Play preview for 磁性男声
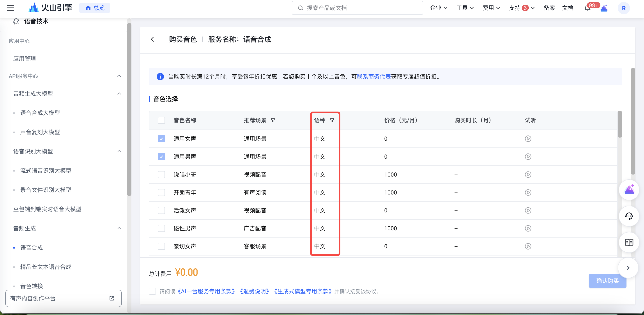This screenshot has width=644, height=315. point(528,228)
